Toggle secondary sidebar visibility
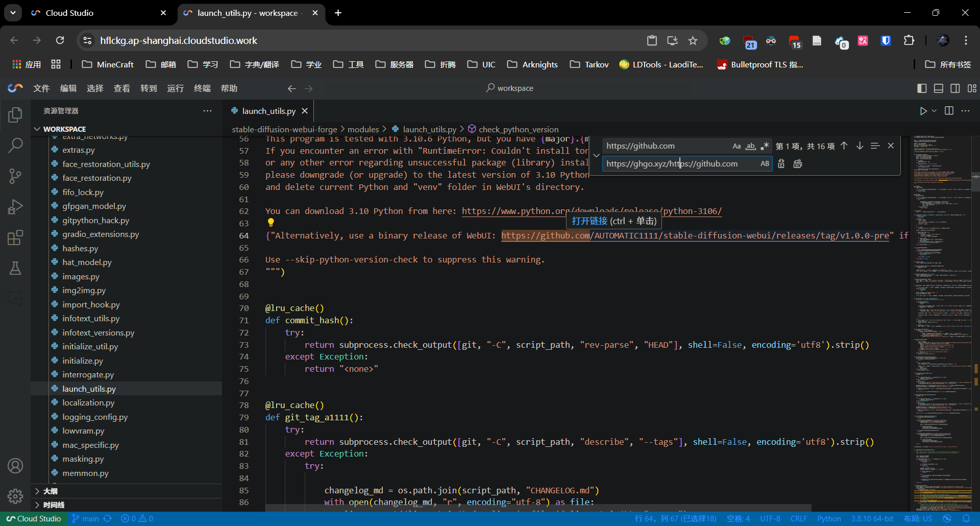 pyautogui.click(x=955, y=88)
